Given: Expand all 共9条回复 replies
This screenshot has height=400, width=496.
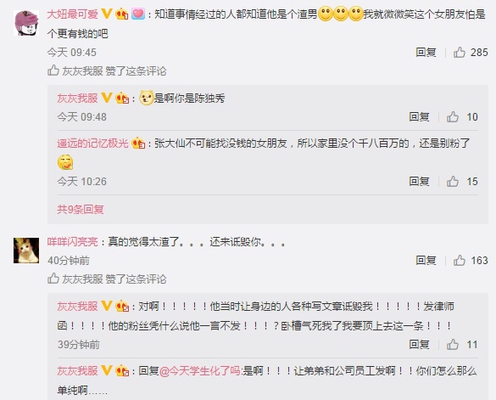Looking at the screenshot, I should tap(80, 209).
